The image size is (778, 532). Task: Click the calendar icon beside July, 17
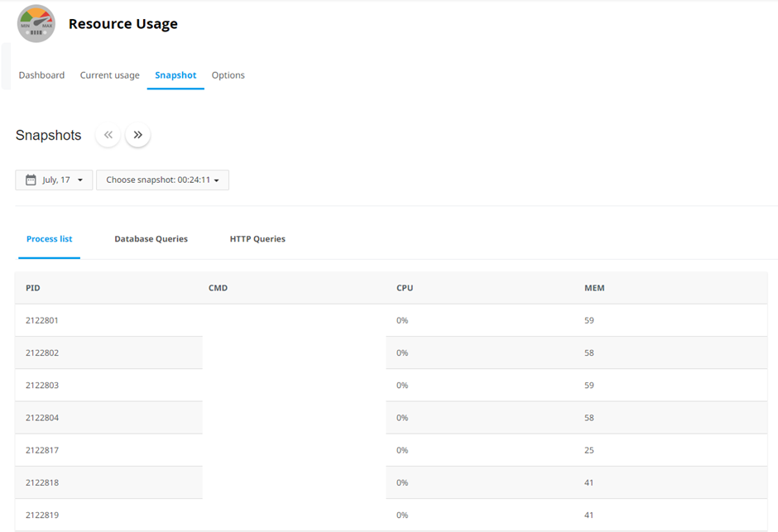coord(31,180)
